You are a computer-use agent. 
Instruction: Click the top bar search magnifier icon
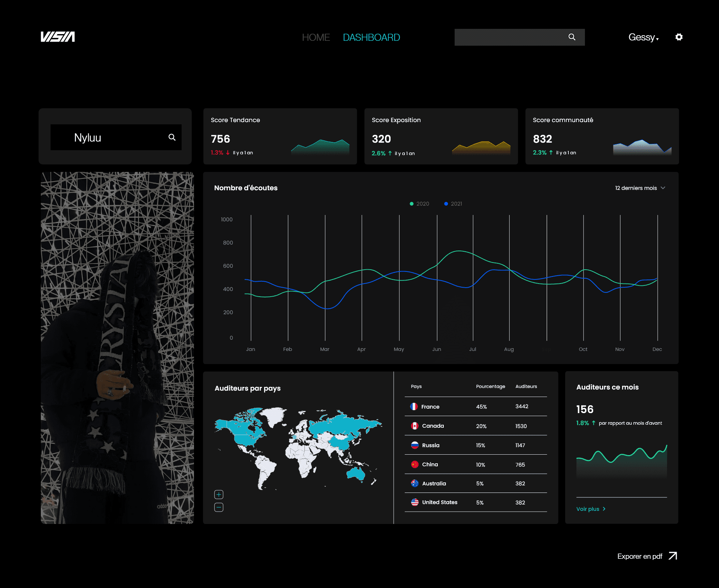(572, 37)
